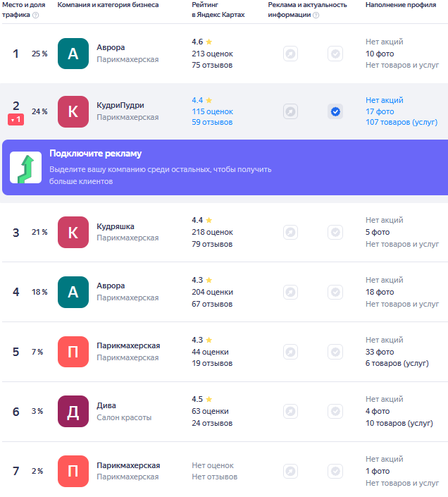The height and width of the screenshot is (497, 448).
Task: Click the help icon beside 'информации' header
Action: 316,15
